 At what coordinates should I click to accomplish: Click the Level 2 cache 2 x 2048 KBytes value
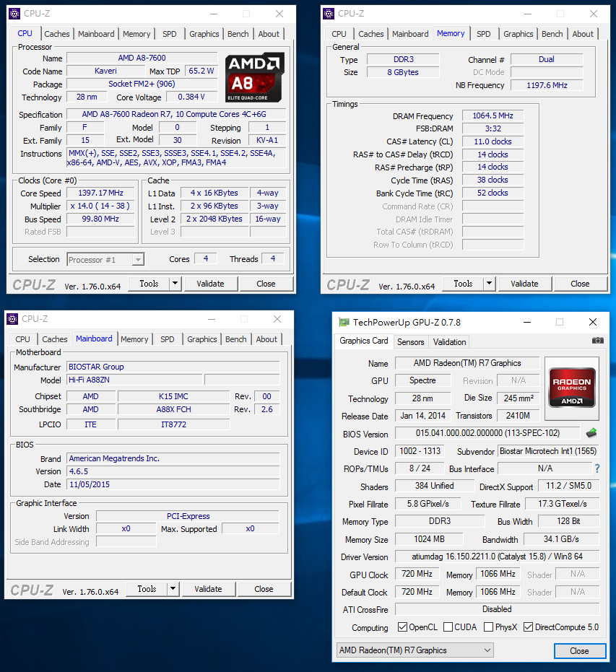pos(214,219)
